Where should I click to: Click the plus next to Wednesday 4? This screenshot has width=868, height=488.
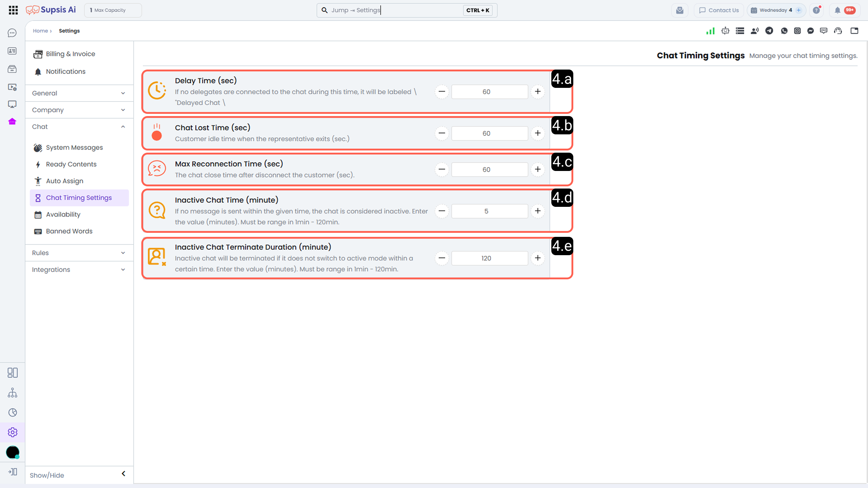(x=799, y=10)
